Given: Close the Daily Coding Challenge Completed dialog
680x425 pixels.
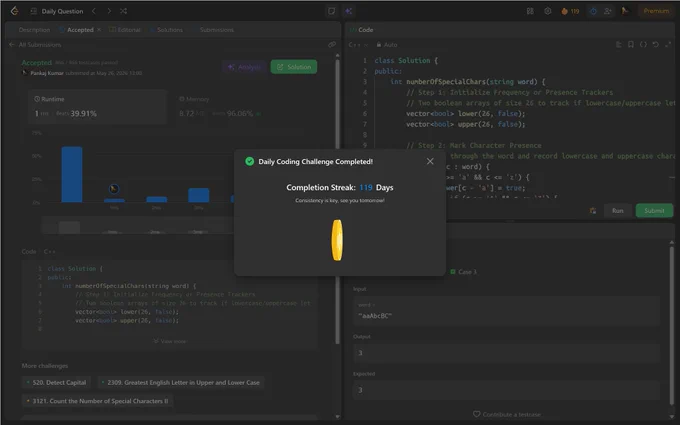Looking at the screenshot, I should [430, 161].
